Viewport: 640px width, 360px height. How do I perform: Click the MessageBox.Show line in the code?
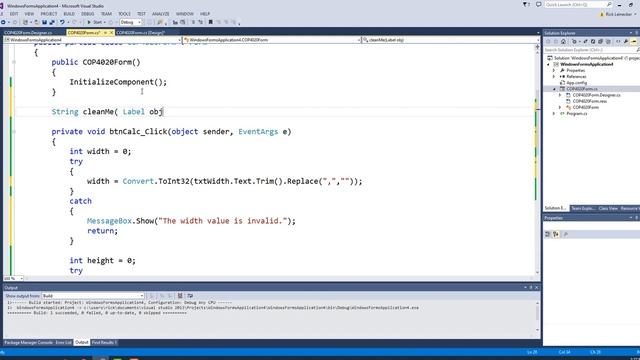[x=191, y=221]
